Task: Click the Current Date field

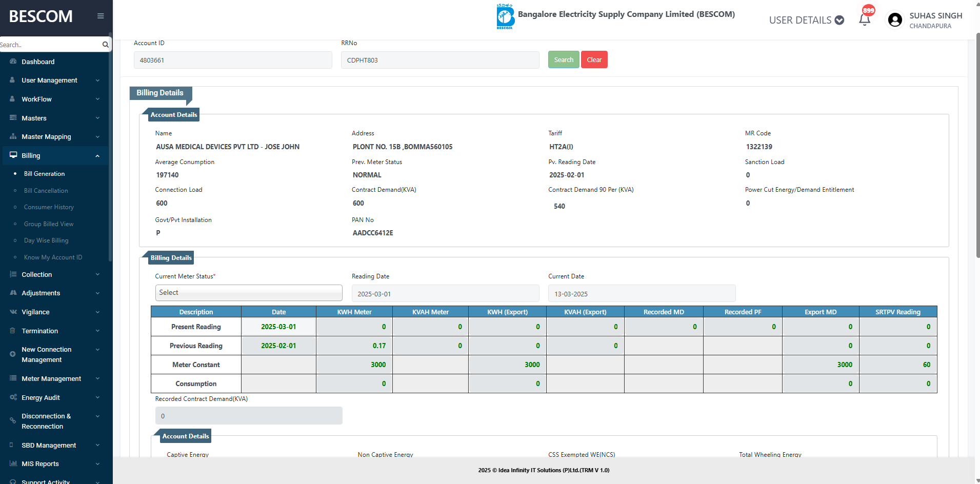Action: [x=642, y=294]
